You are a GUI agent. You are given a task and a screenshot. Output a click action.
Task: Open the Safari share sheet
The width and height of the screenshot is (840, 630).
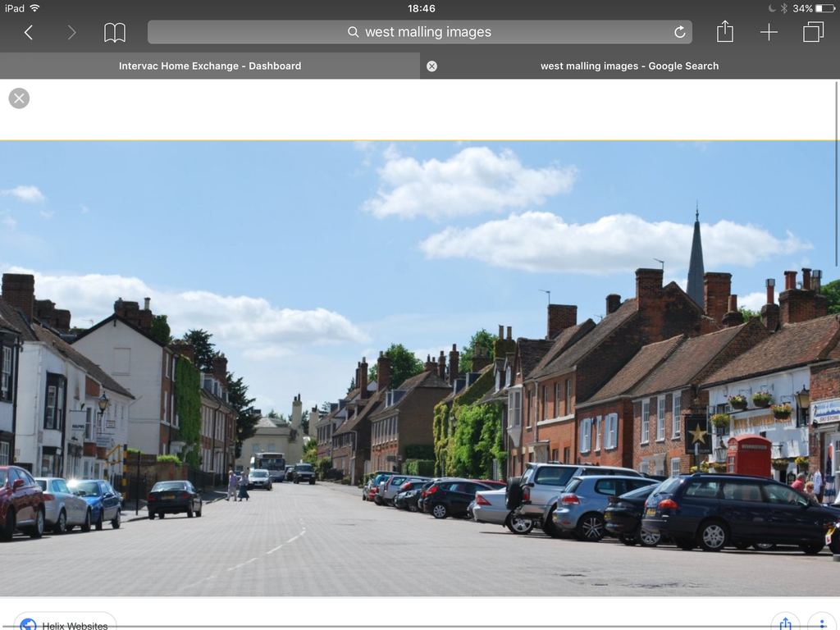click(724, 31)
